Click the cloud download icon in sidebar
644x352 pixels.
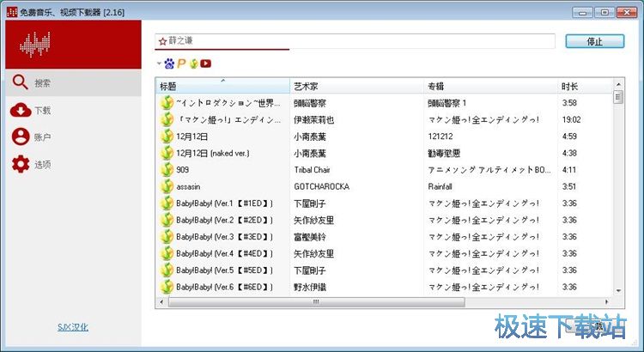point(21,110)
